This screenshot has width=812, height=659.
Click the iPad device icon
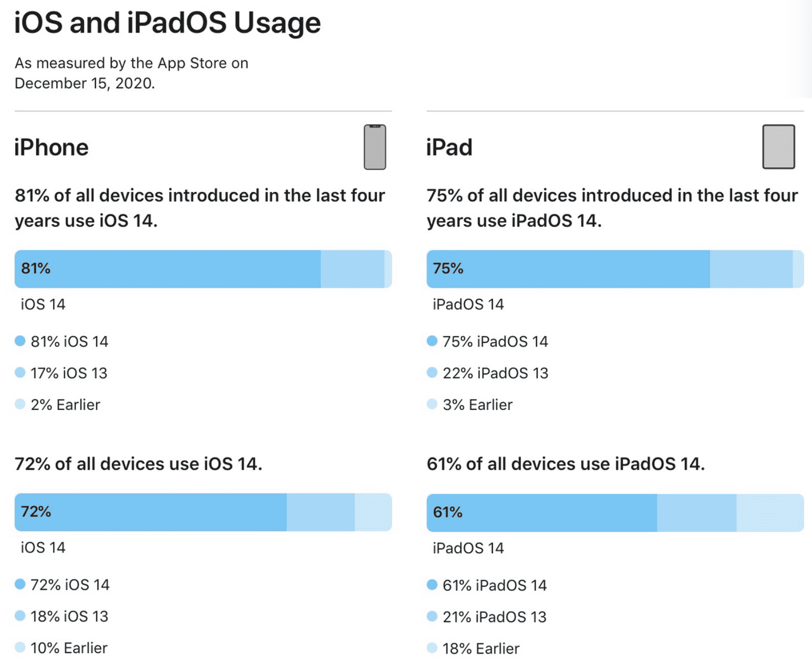(778, 147)
